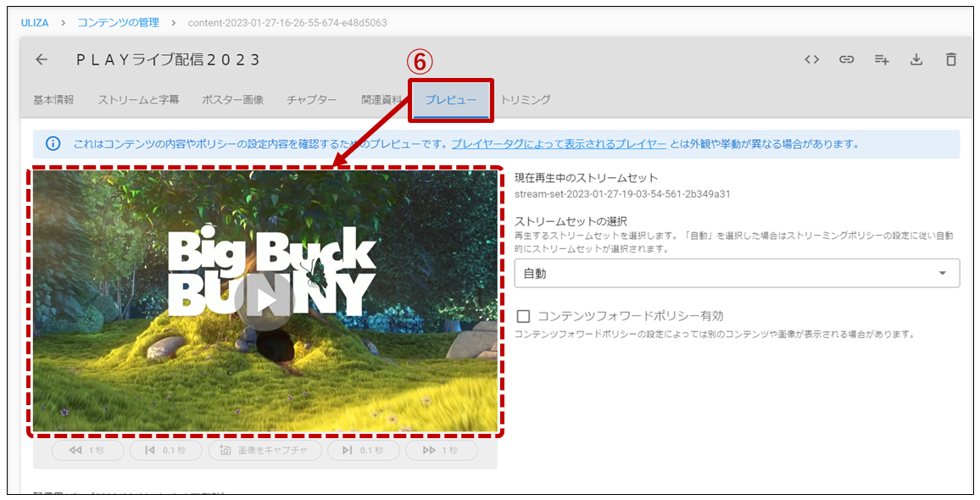Image resolution: width=980 pixels, height=500 pixels.
Task: Play the Big Buck Bunny preview video
Action: (x=265, y=300)
